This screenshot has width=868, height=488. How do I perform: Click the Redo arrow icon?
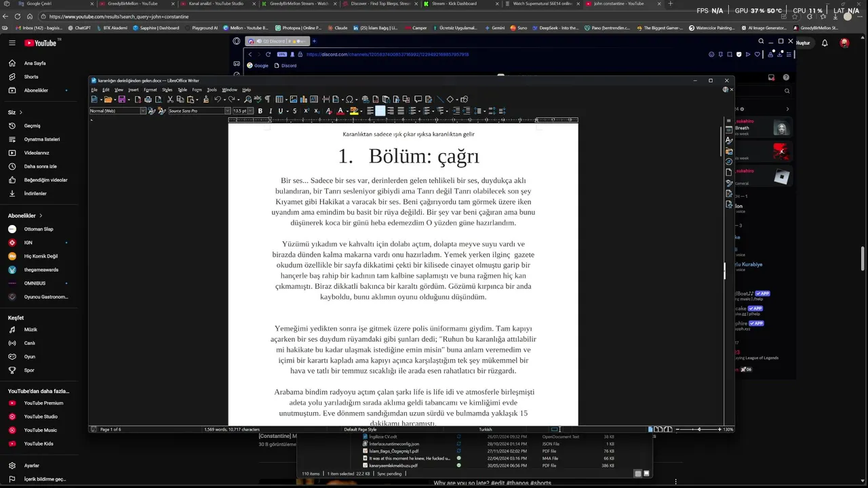pyautogui.click(x=231, y=99)
